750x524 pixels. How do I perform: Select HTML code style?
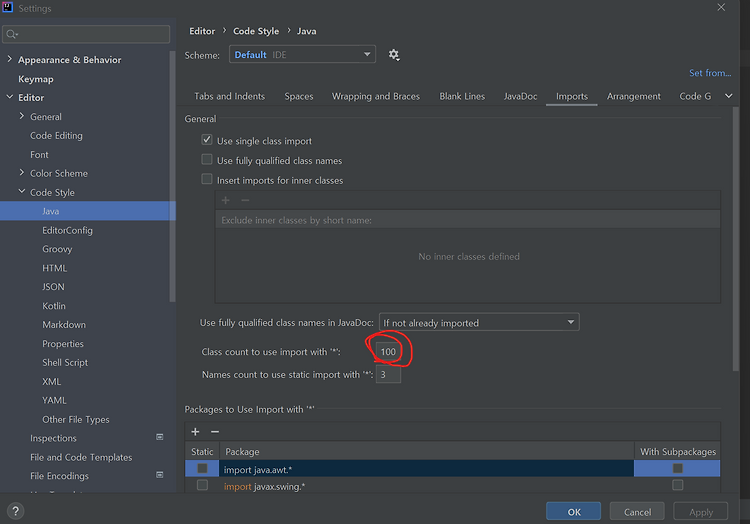point(55,268)
